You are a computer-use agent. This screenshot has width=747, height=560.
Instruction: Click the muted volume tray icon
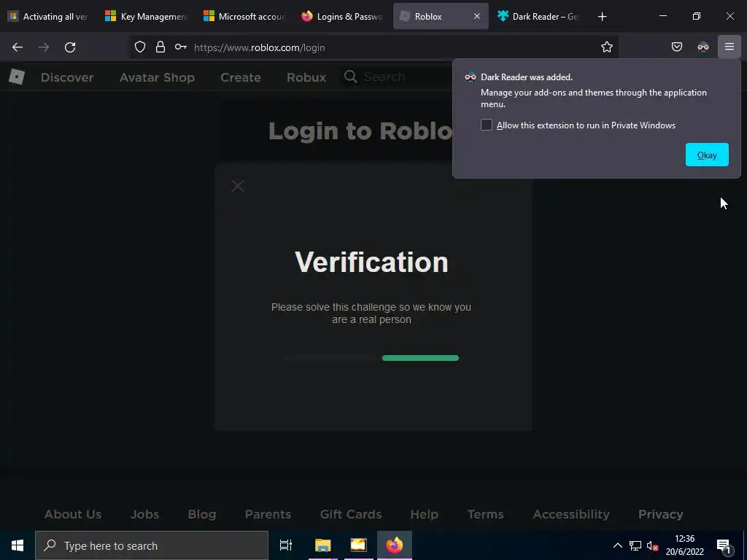click(x=652, y=545)
